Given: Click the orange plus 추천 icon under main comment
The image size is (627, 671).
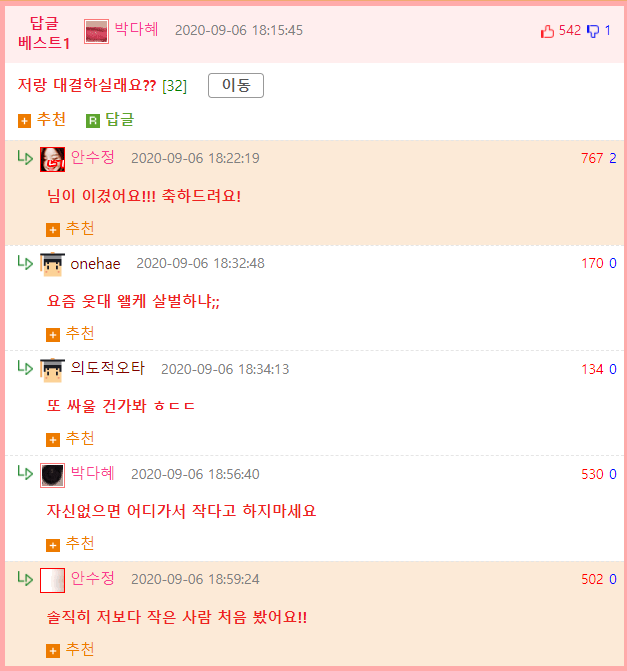Looking at the screenshot, I should [24, 121].
